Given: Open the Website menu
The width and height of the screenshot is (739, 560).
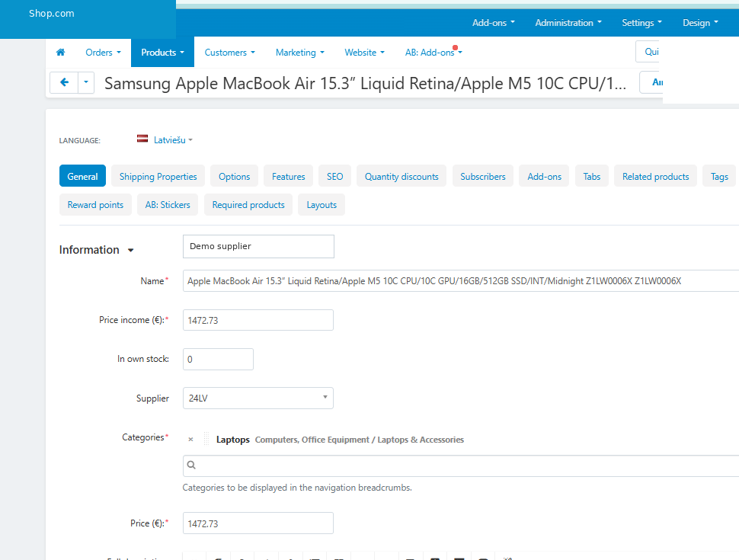Looking at the screenshot, I should click(364, 53).
